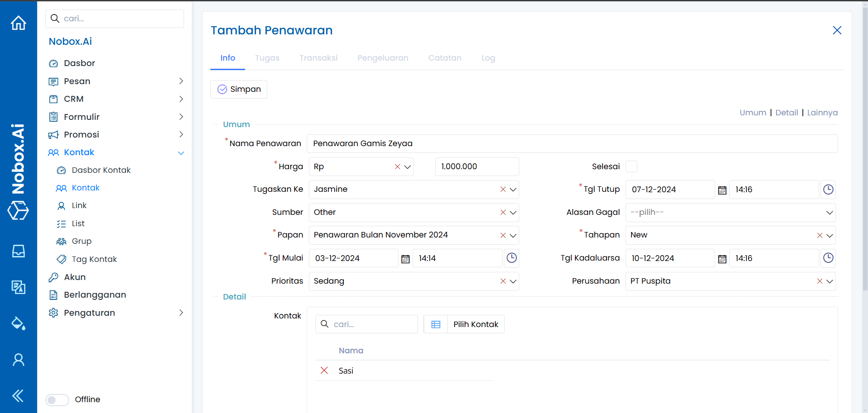Image resolution: width=868 pixels, height=413 pixels.
Task: Click the Nobox.Ai logo icon in sidebar
Action: (x=18, y=210)
